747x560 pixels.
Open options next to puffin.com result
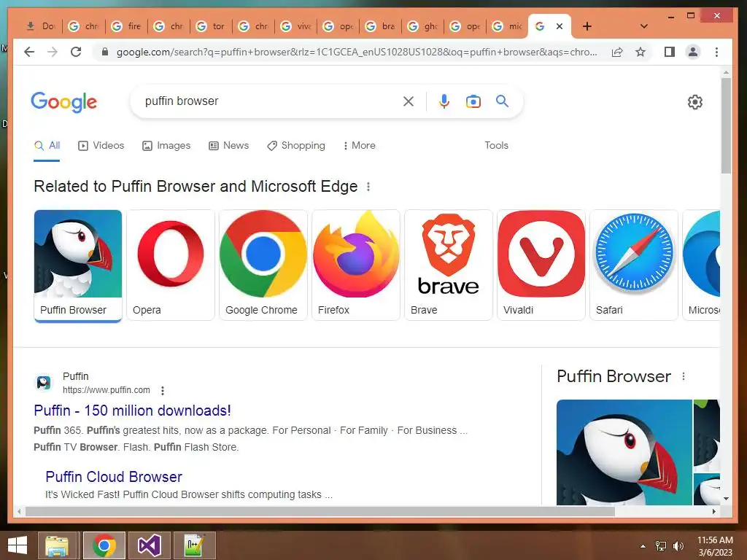(163, 391)
